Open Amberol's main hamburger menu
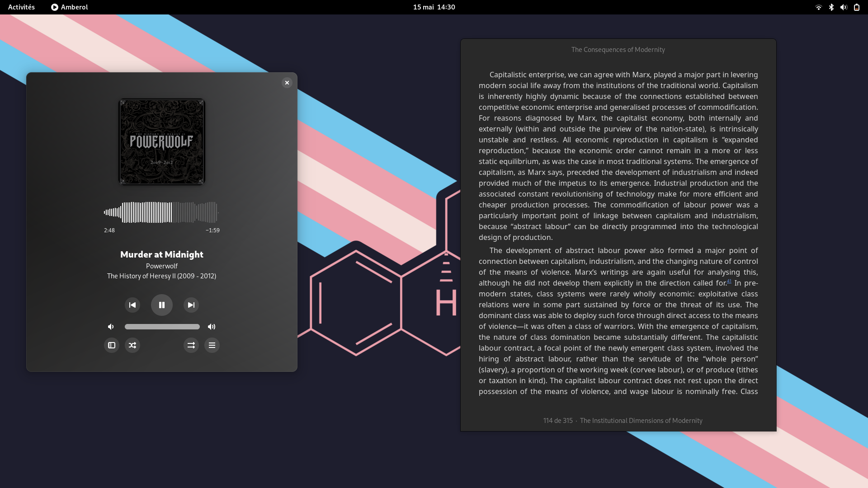868x488 pixels. pyautogui.click(x=212, y=345)
